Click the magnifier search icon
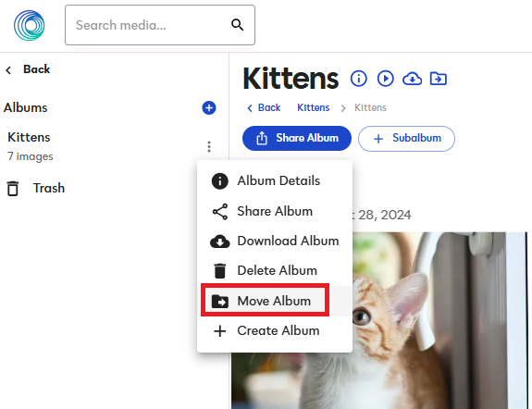This screenshot has height=409, width=532. coord(237,25)
